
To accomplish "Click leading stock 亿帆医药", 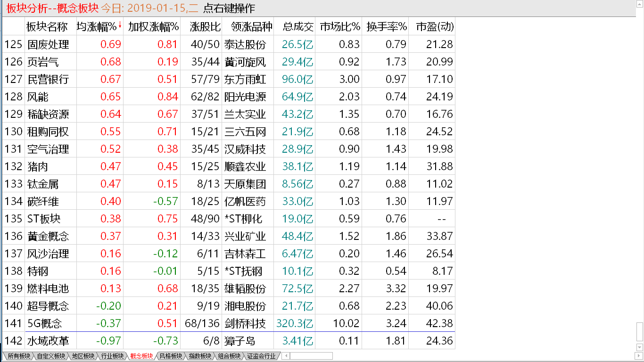I will pyautogui.click(x=245, y=201).
